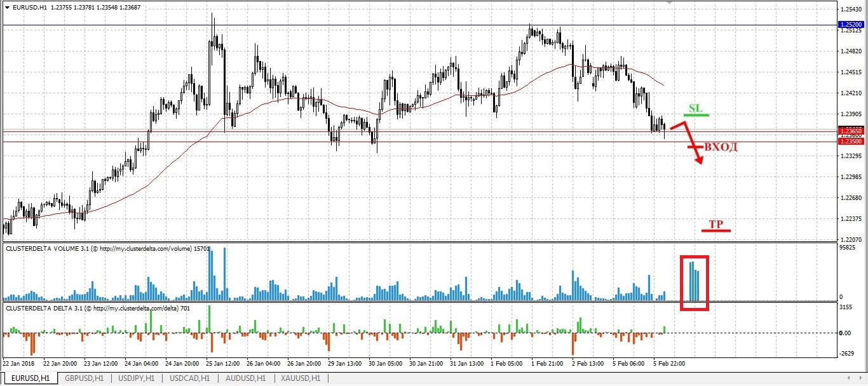This screenshot has width=868, height=386.
Task: Click the dropdown arrow beside EURUSD,H1 title
Action: [7, 7]
